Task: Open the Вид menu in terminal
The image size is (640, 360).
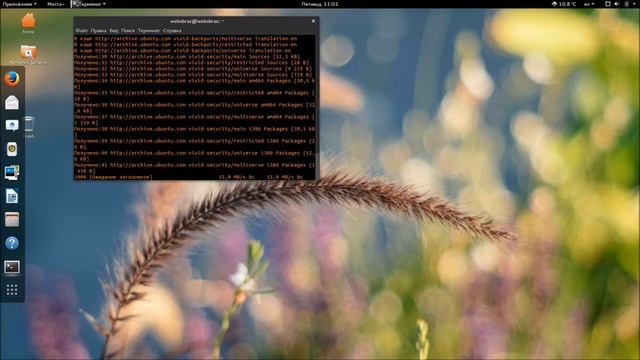Action: [113, 31]
